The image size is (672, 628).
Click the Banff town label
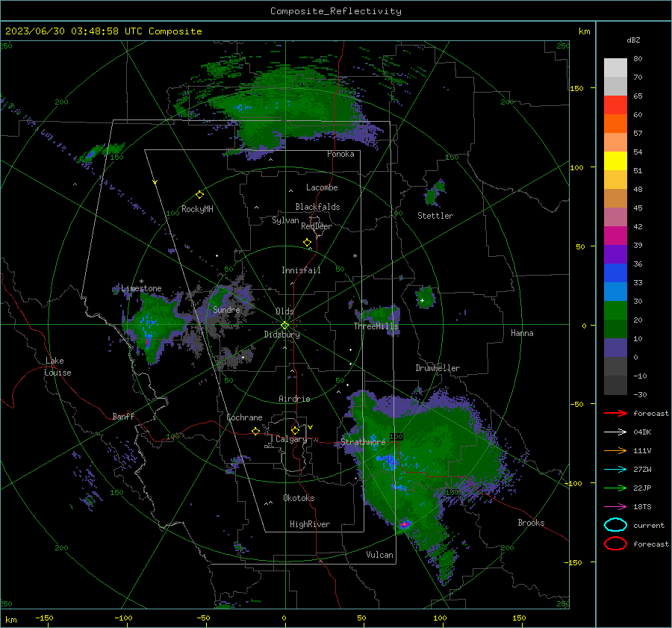tap(123, 416)
